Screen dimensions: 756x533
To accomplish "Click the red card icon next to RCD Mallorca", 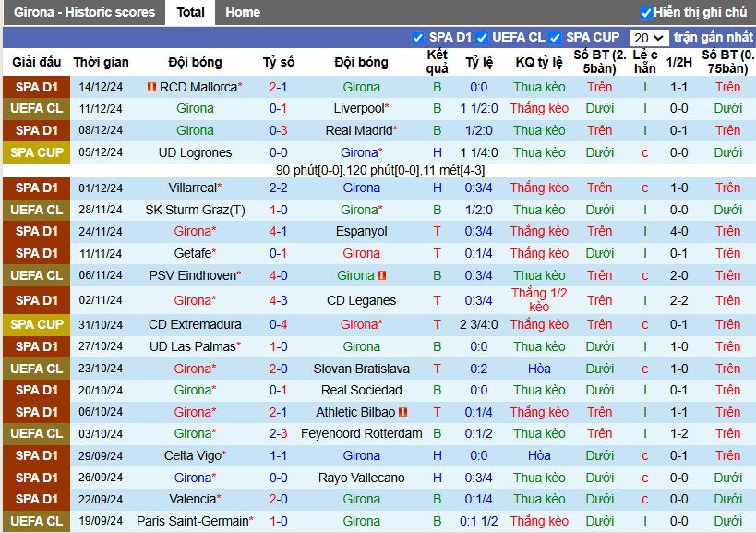I will (x=151, y=88).
